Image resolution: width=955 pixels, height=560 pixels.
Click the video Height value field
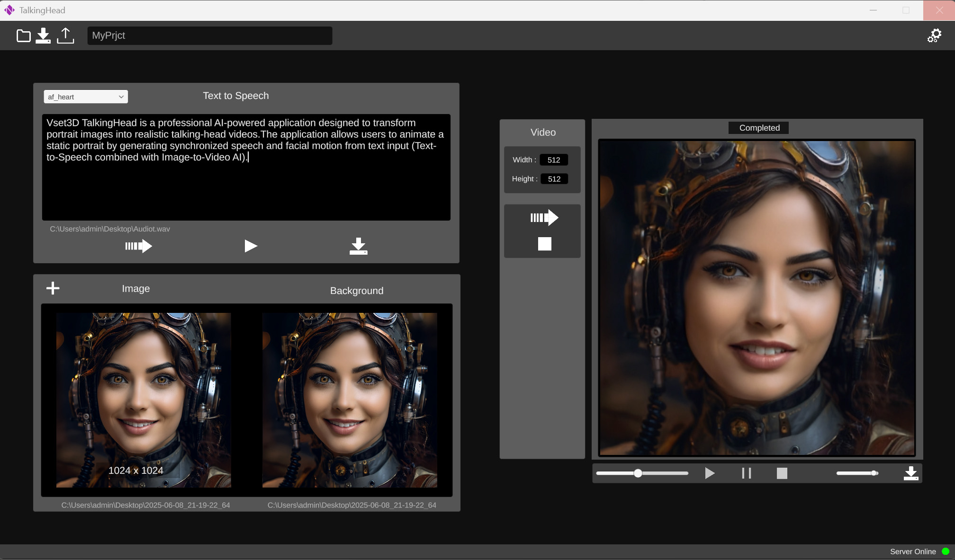tap(554, 179)
